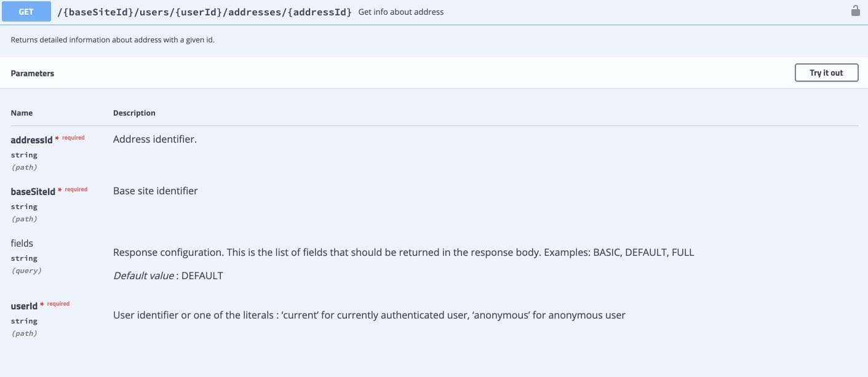Image resolution: width=868 pixels, height=377 pixels.
Task: Click the Returns detailed information description line
Action: (x=113, y=40)
